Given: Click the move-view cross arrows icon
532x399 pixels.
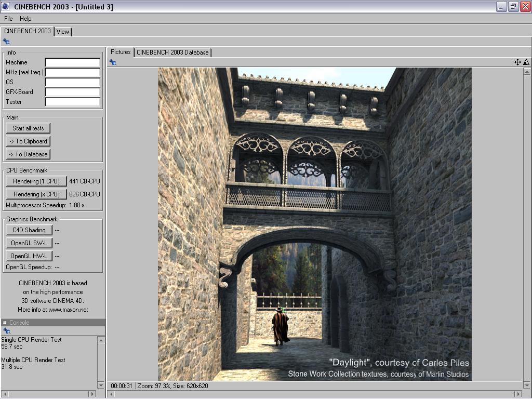Looking at the screenshot, I should coord(517,62).
